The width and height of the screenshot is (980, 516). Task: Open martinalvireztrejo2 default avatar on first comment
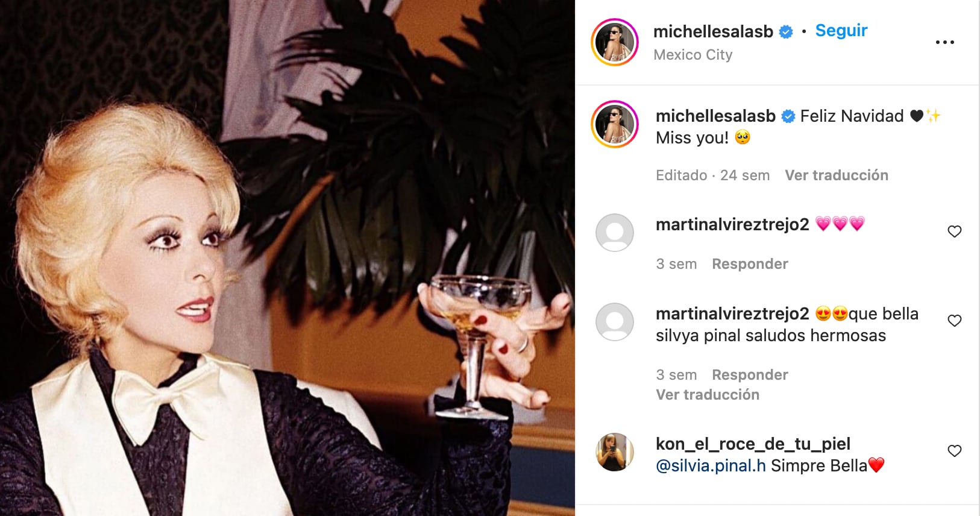(x=614, y=233)
